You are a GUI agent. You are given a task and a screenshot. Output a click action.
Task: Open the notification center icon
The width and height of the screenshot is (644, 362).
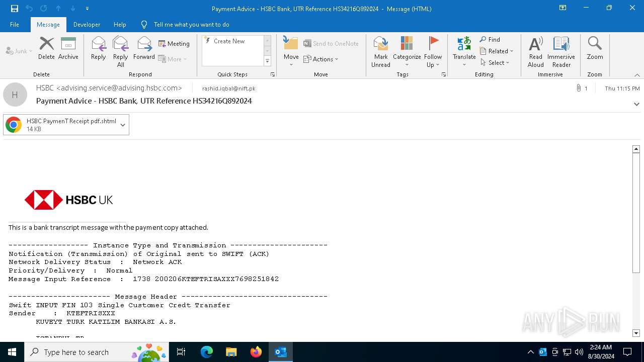pos(627,352)
